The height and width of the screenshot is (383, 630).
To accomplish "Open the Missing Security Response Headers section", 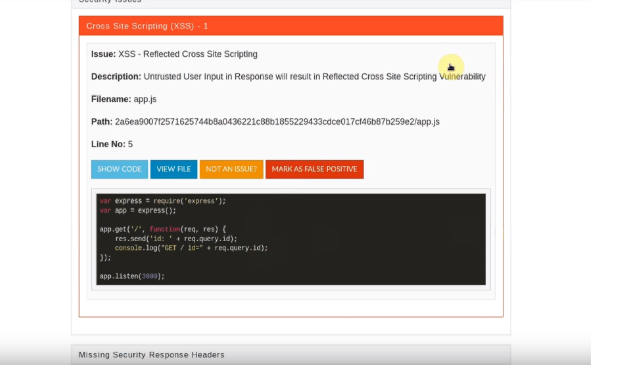I will [291, 355].
